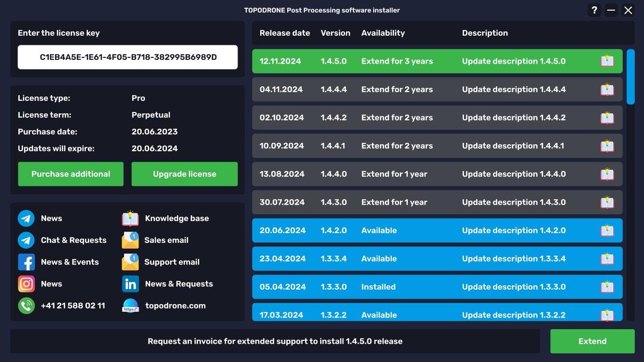Open description book icon for version 1.4.3.0
The image size is (644, 362).
(x=607, y=202)
